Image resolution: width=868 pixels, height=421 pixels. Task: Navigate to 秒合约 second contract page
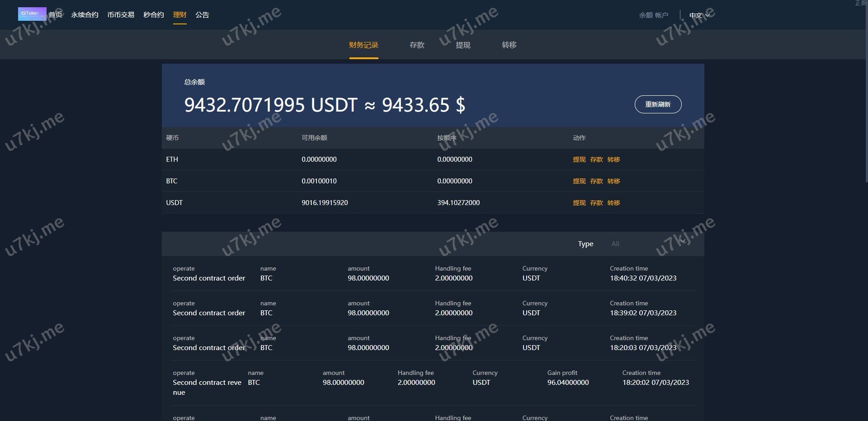point(153,15)
